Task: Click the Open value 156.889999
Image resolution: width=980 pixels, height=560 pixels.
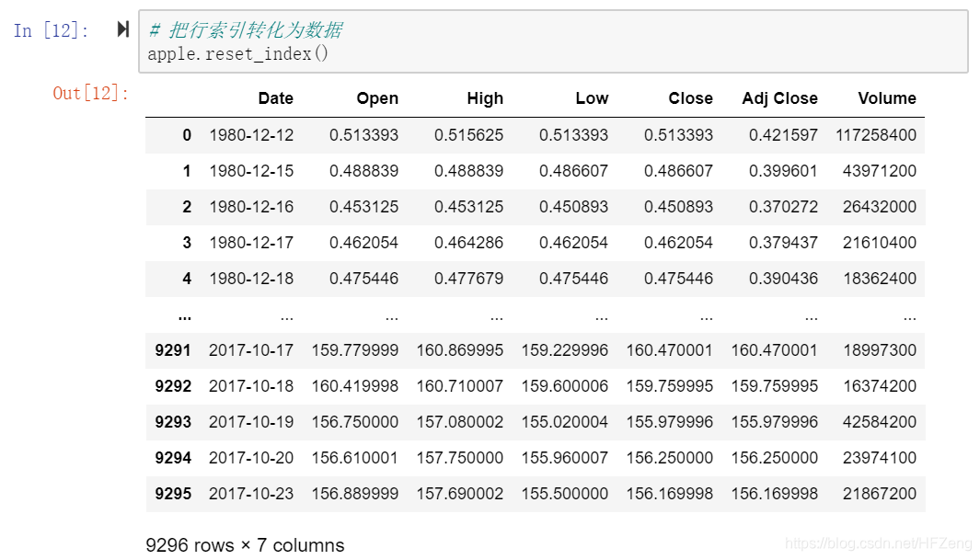Action: coord(355,493)
